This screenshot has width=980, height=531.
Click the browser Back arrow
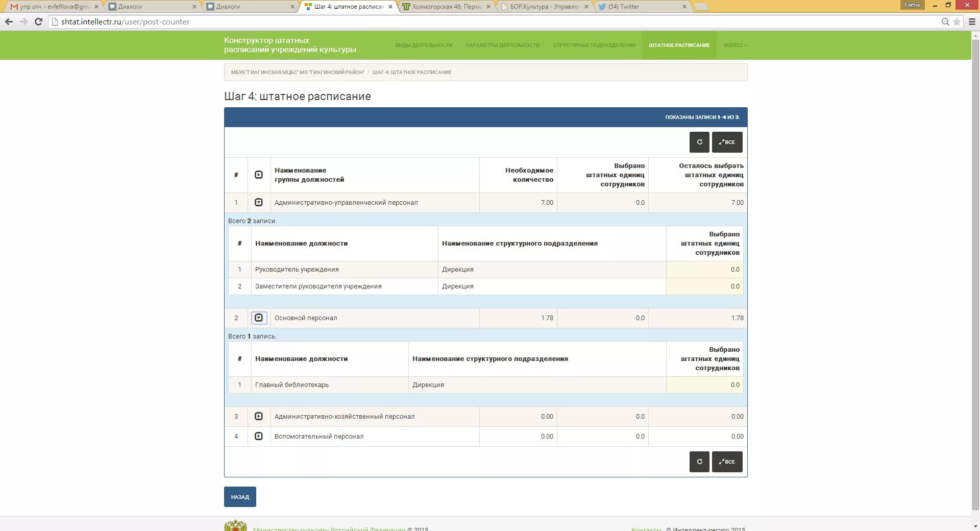9,21
